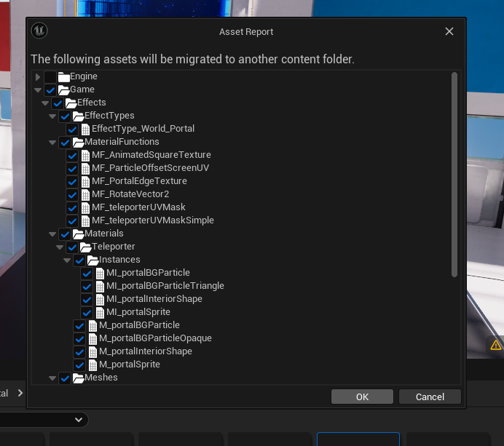504x446 pixels.
Task: Uncheck the MF_RotateVector2 checkbox
Action: [72, 194]
